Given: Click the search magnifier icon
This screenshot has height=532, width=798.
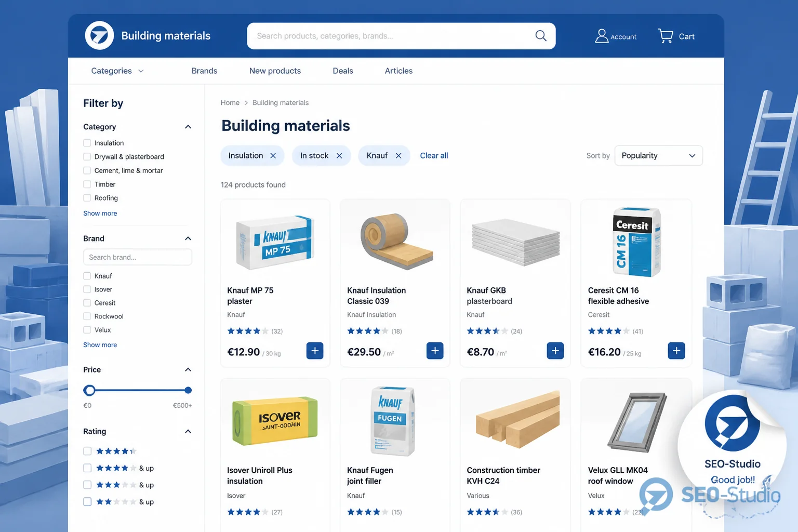Looking at the screenshot, I should [x=541, y=35].
